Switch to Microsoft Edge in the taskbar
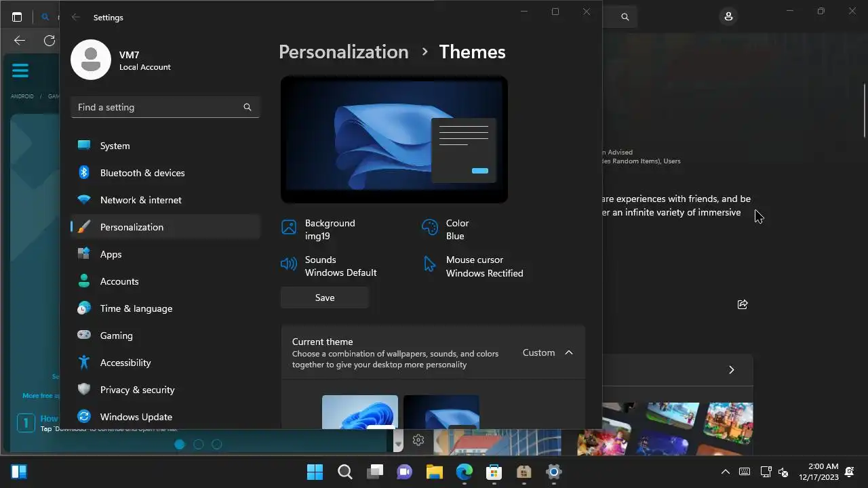The image size is (868, 488). click(x=465, y=472)
